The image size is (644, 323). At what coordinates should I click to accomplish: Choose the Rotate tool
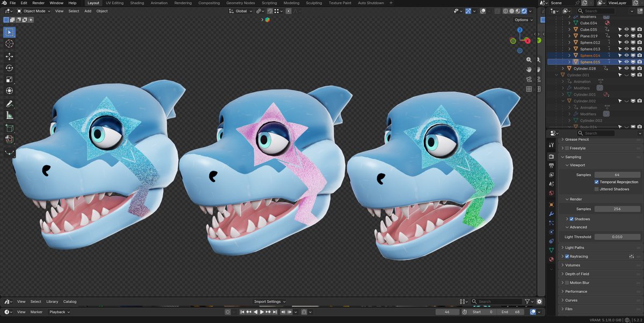point(9,68)
